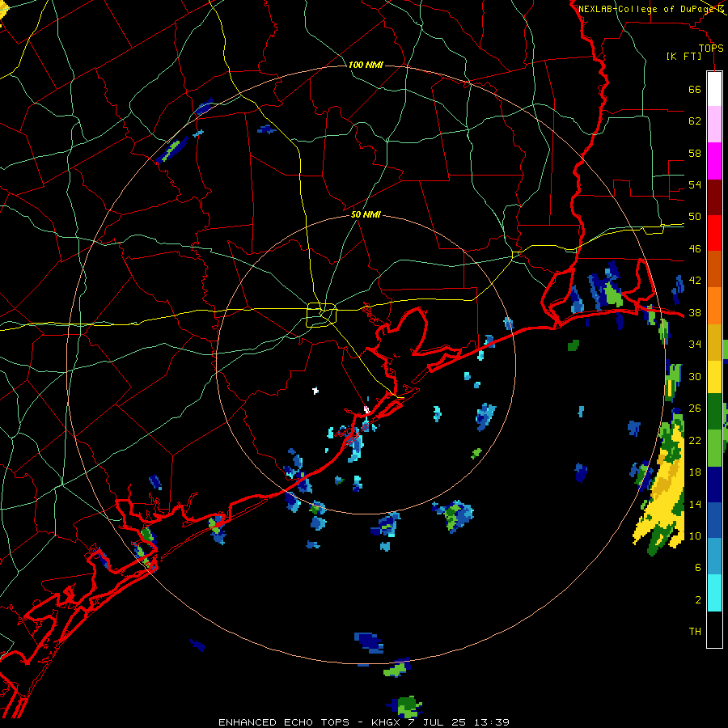Select the gold swatch in the color scale
The width and height of the screenshot is (728, 728).
(x=714, y=341)
